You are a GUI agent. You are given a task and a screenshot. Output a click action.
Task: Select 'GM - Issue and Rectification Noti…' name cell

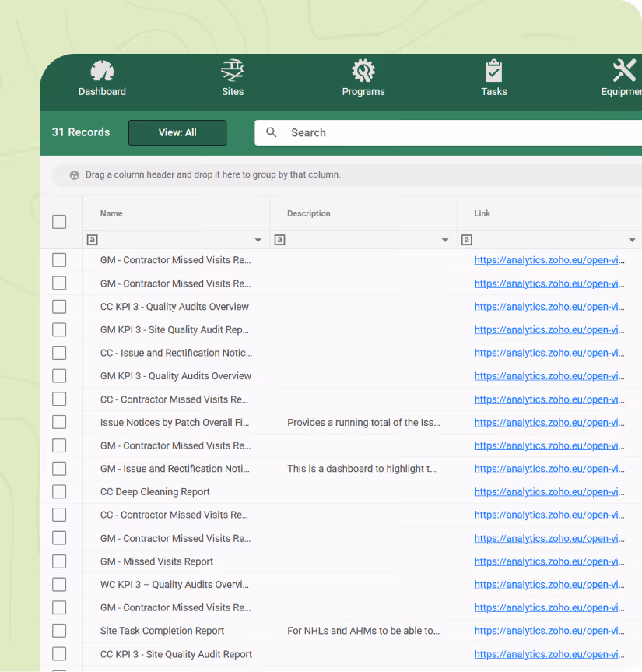click(175, 469)
